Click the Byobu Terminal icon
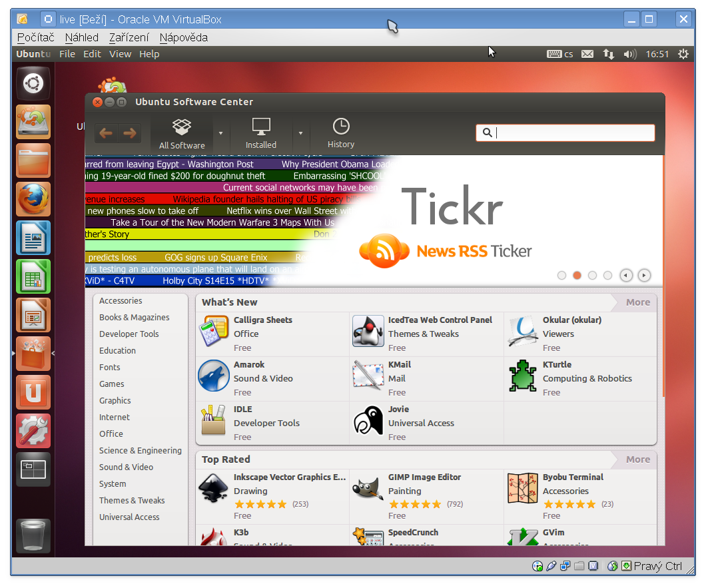Screen dimensions: 706x588 522,487
